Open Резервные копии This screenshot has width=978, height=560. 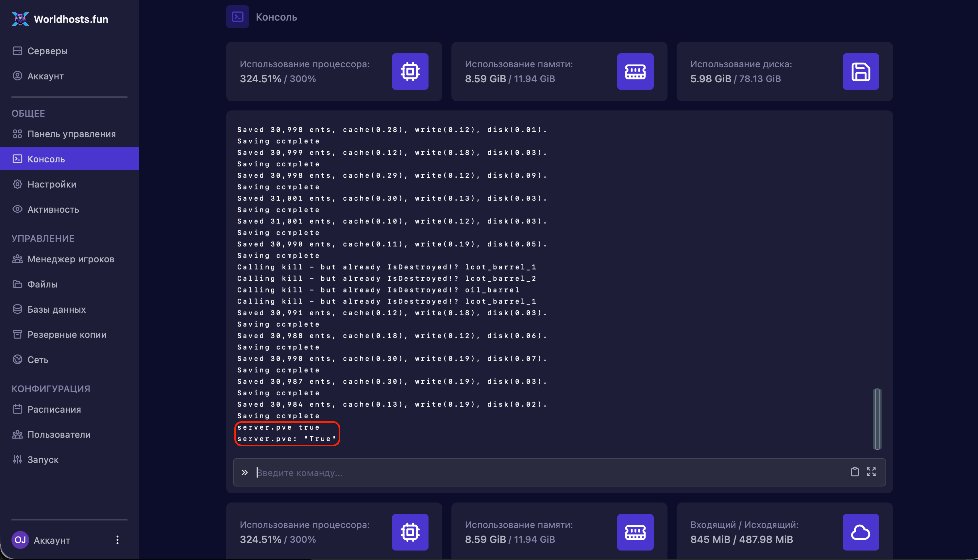pyautogui.click(x=69, y=335)
